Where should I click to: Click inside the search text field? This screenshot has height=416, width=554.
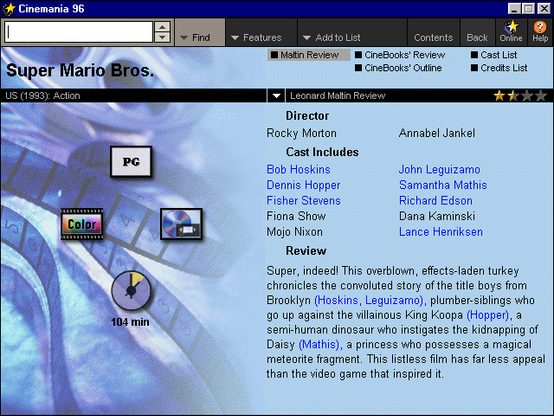pyautogui.click(x=78, y=32)
